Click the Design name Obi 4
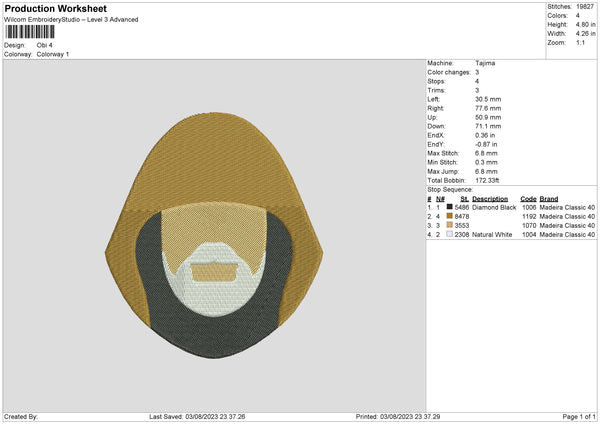 [43, 45]
